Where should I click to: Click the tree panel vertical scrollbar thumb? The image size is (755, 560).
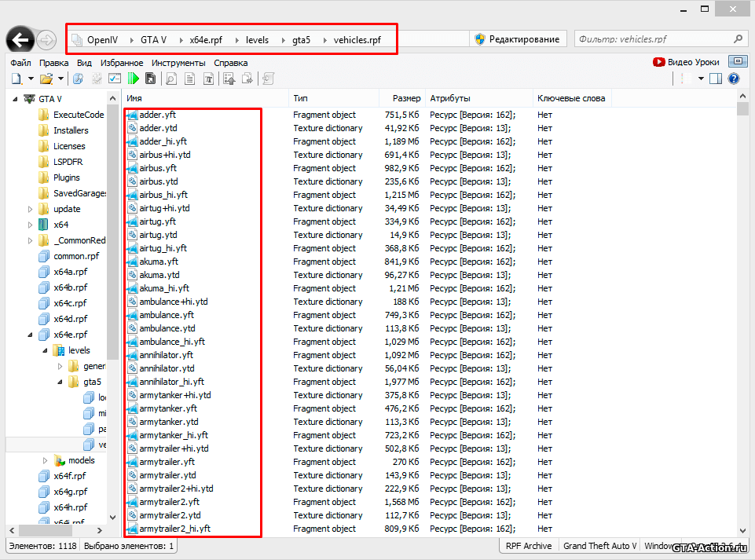[112, 231]
